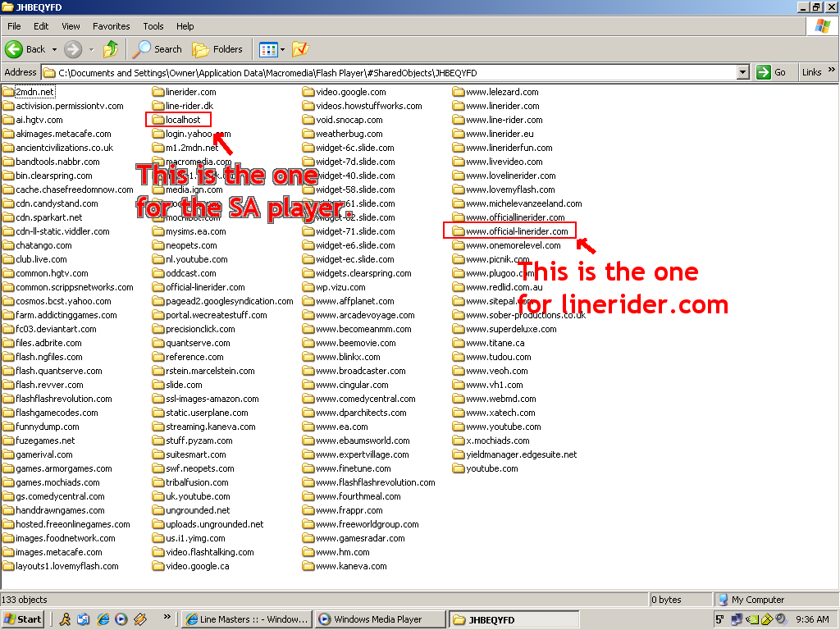The height and width of the screenshot is (630, 840).
Task: Click the toolbar icon right of Views
Action: [300, 49]
